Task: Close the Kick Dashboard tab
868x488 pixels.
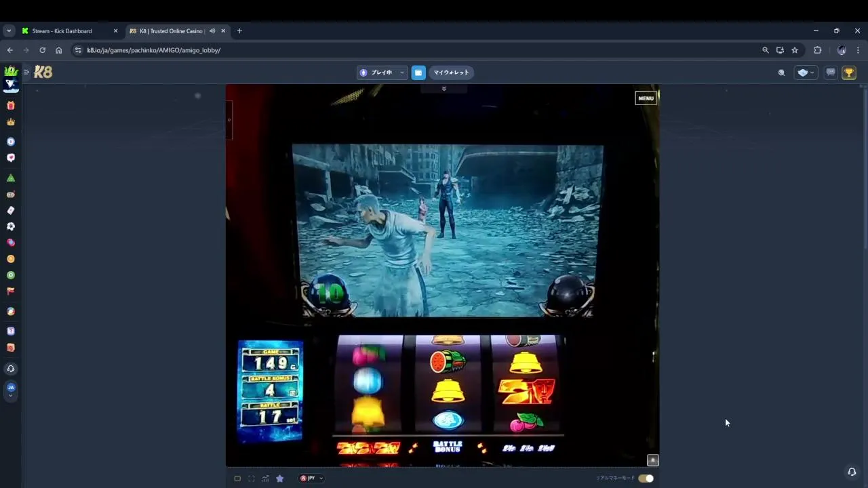Action: pyautogui.click(x=115, y=31)
